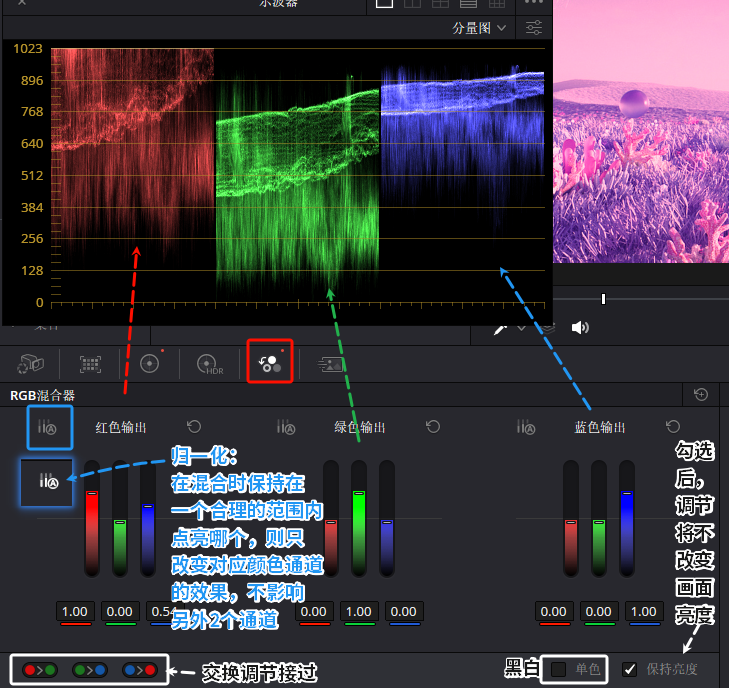Open the Motion Effects palette icon
Image resolution: width=729 pixels, height=688 pixels.
coord(330,364)
